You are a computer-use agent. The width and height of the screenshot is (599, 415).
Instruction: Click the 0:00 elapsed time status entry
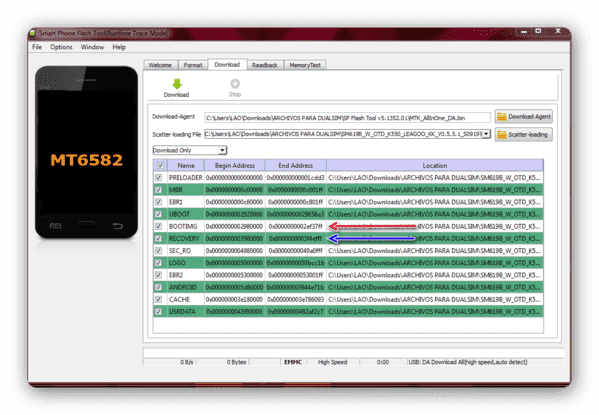383,362
